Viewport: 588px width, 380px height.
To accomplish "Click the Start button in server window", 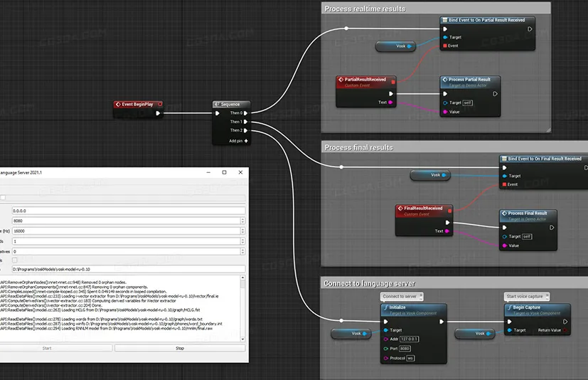I will [x=47, y=348].
